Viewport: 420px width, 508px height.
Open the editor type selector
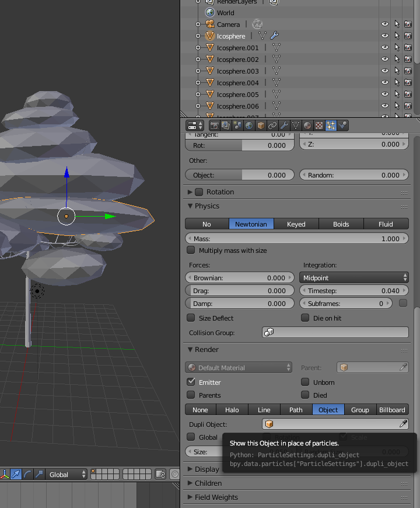click(x=194, y=126)
